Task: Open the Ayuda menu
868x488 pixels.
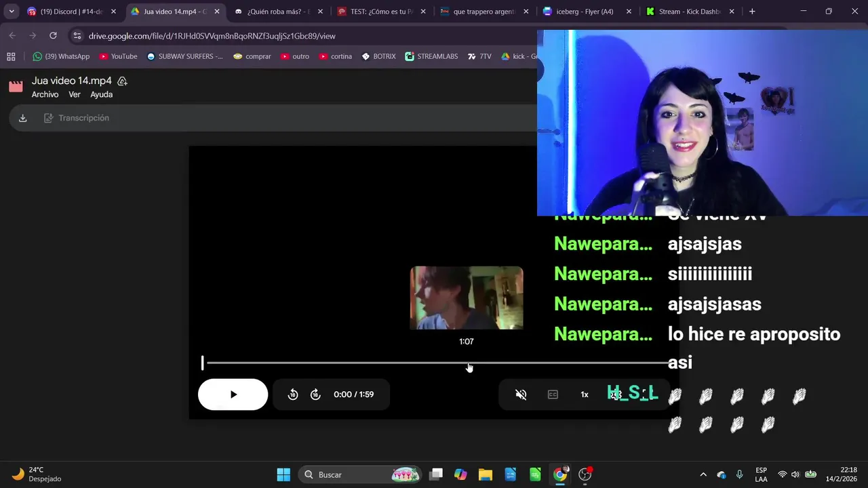Action: [x=102, y=95]
